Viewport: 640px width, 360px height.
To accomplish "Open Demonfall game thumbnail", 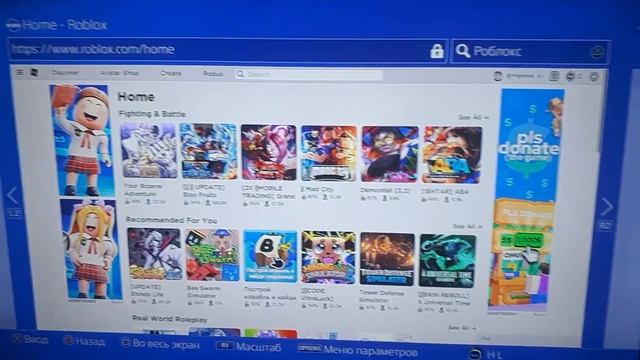I will tap(390, 154).
